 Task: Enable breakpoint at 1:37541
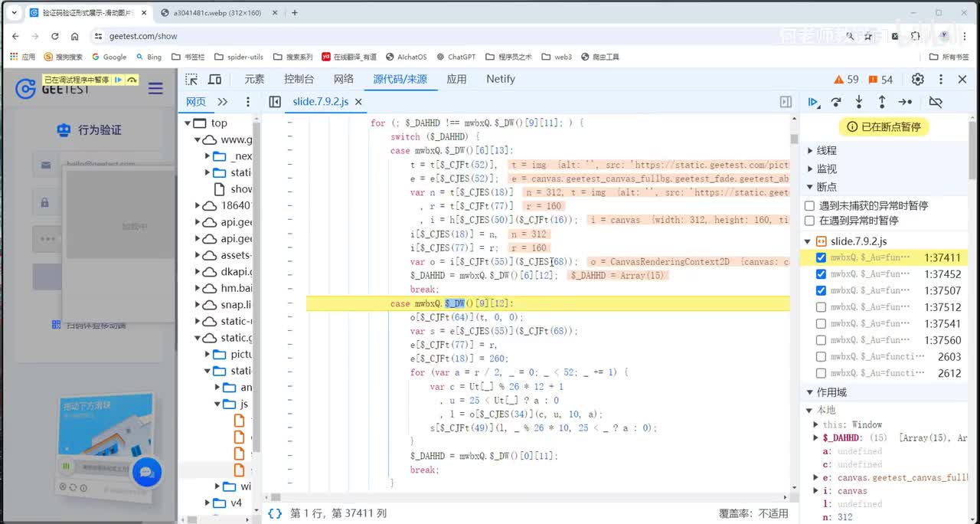point(821,323)
